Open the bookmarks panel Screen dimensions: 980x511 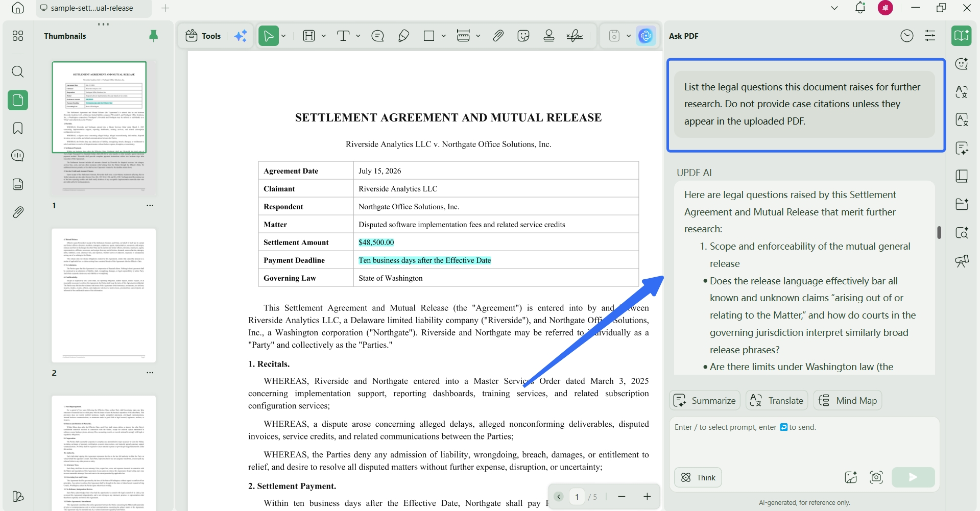(18, 128)
